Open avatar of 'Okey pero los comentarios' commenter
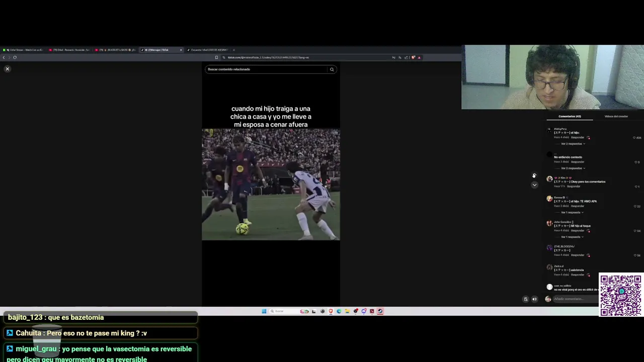 click(x=549, y=179)
